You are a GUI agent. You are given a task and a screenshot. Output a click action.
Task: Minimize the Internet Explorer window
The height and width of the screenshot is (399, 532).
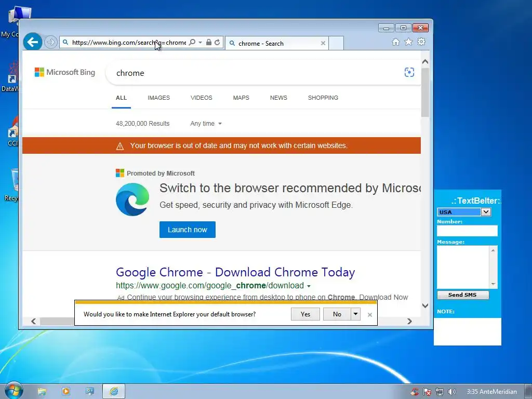(386, 28)
